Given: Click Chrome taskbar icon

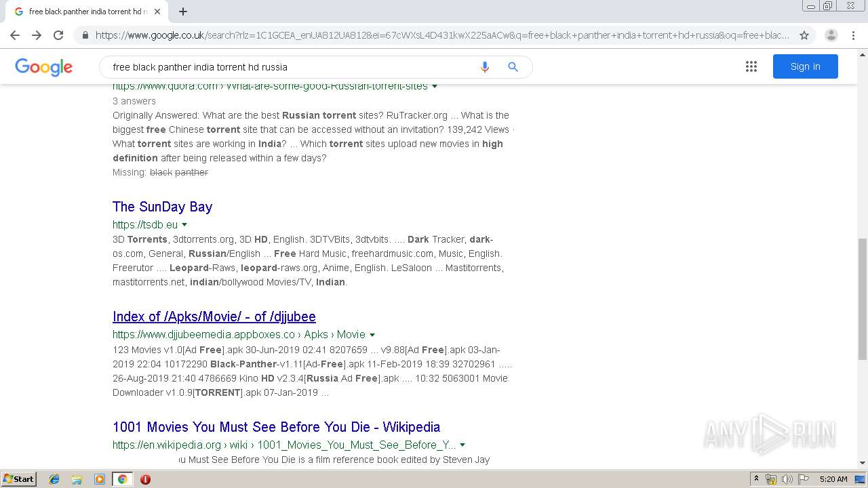Looking at the screenshot, I should point(122,479).
